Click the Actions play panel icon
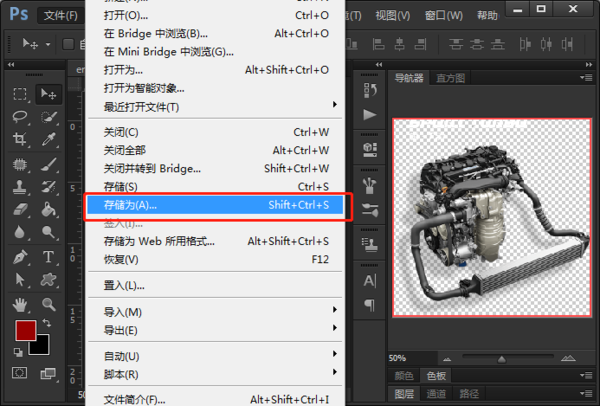The width and height of the screenshot is (600, 406). point(369,114)
